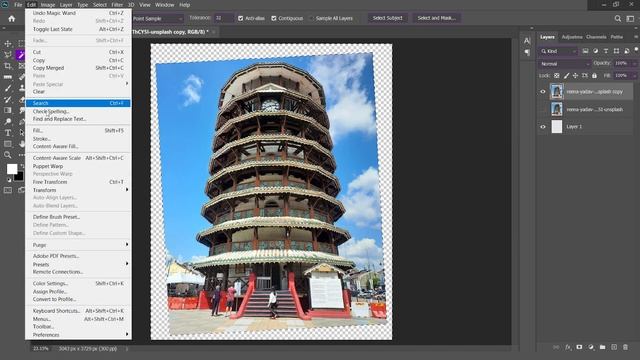Switch to the Adjustments tab
This screenshot has height=360, width=640.
[x=571, y=37]
